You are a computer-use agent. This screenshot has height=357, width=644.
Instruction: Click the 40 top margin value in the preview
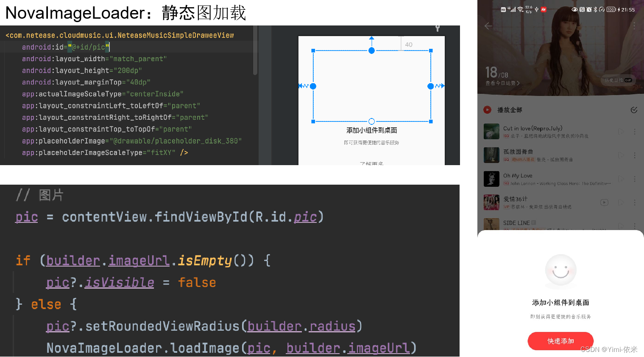409,45
